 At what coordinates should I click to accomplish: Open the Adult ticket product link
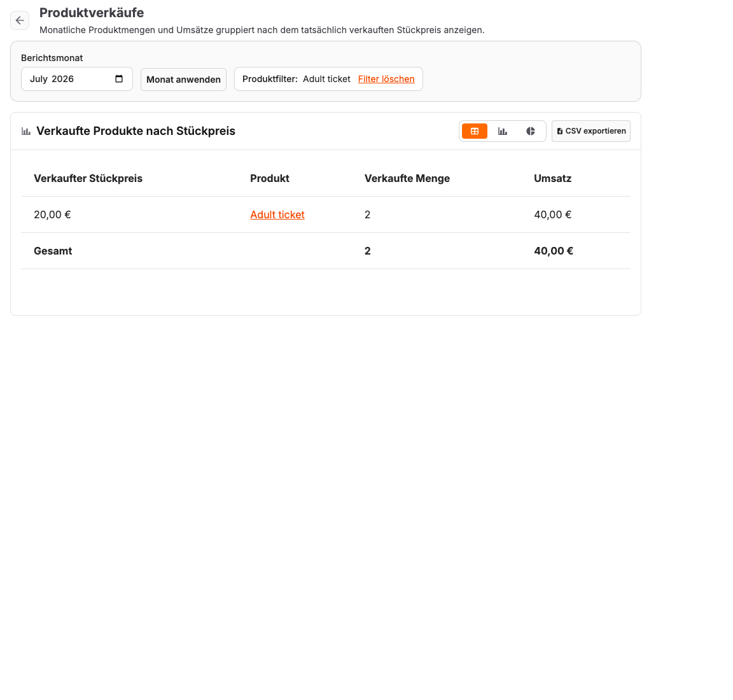click(277, 214)
